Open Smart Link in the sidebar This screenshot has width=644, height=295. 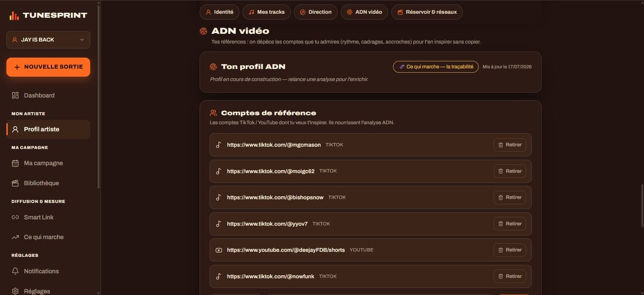point(48,217)
